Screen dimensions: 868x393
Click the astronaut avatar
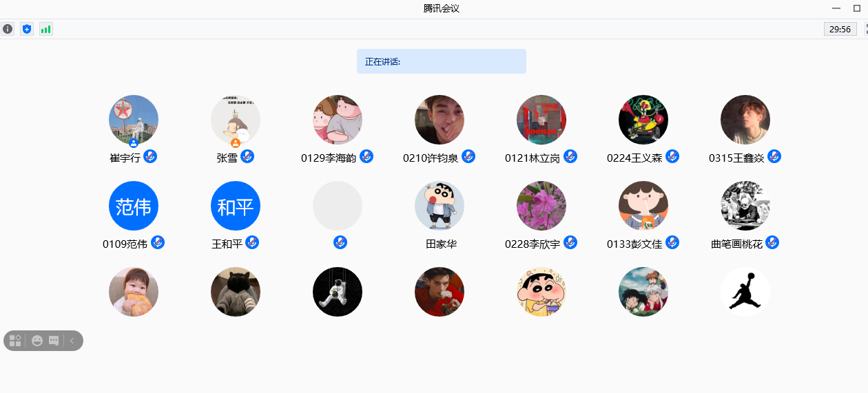point(338,292)
